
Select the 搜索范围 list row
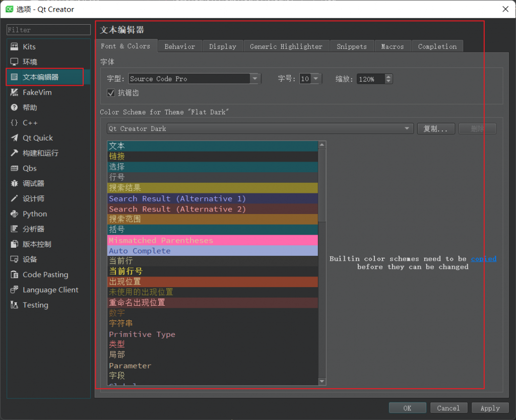(x=213, y=219)
